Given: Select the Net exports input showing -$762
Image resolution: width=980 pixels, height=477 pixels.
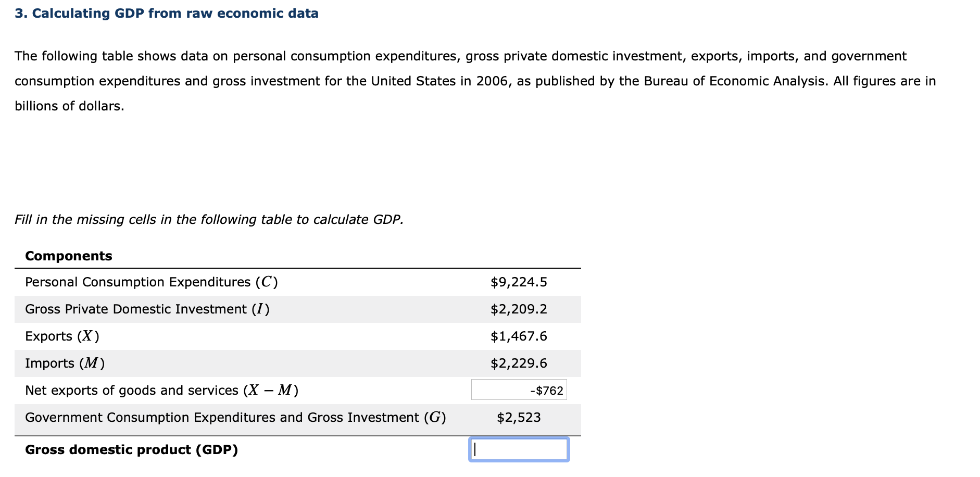Looking at the screenshot, I should click(x=518, y=390).
